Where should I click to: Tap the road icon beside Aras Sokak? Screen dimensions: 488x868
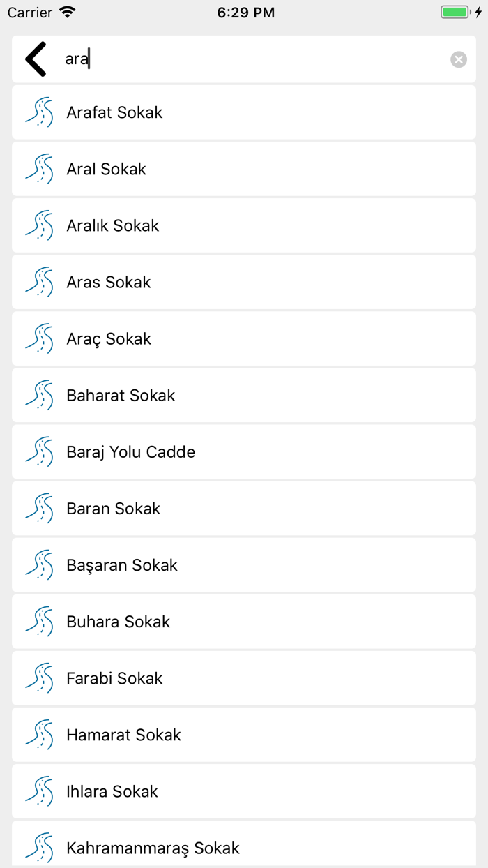pos(40,282)
